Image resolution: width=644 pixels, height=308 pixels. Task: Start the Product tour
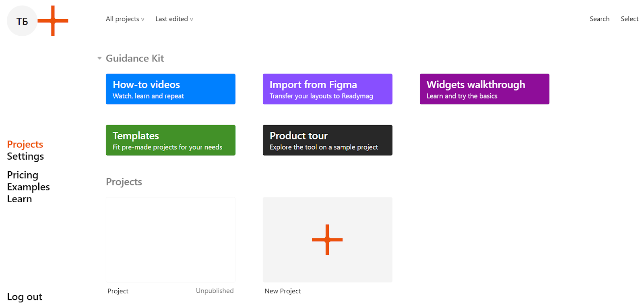327,140
